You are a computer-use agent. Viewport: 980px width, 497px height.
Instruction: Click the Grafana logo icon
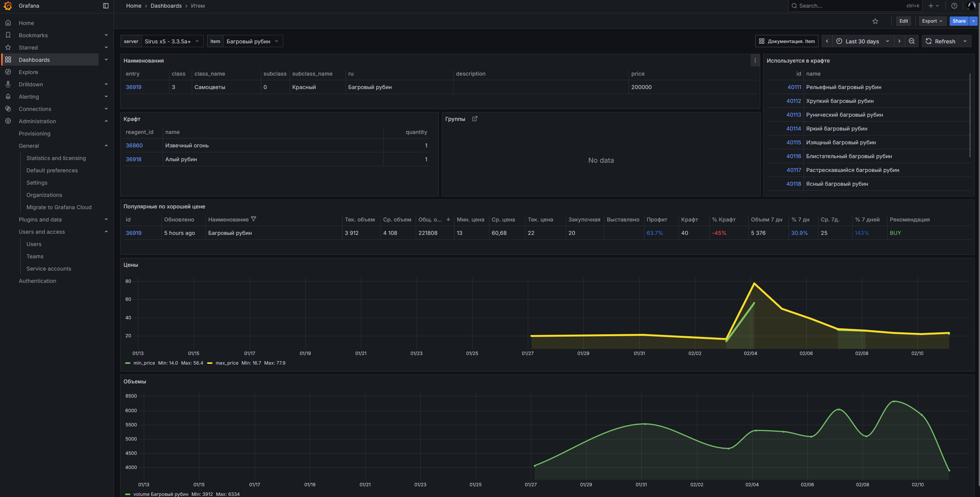[8, 6]
